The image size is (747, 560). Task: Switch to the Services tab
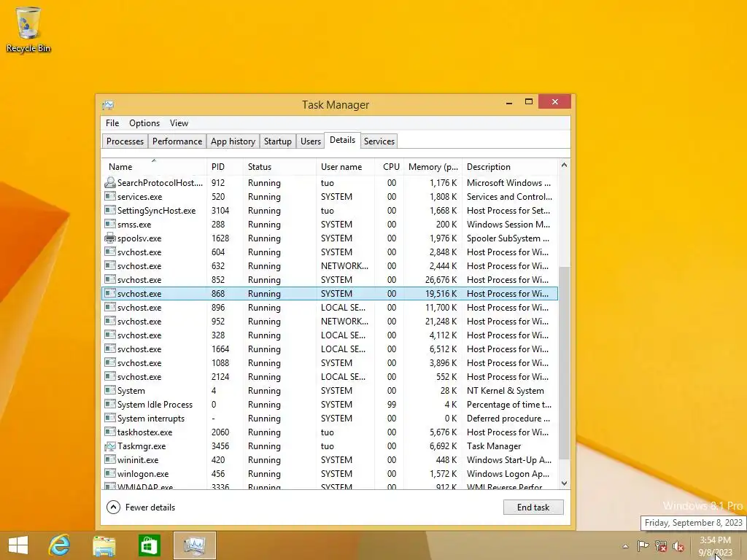click(379, 141)
